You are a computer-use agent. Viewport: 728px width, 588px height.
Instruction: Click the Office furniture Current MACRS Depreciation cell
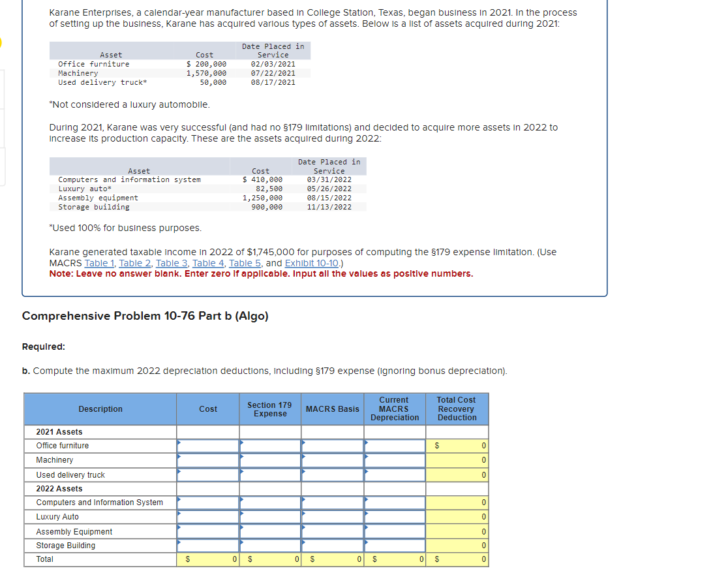tap(395, 446)
